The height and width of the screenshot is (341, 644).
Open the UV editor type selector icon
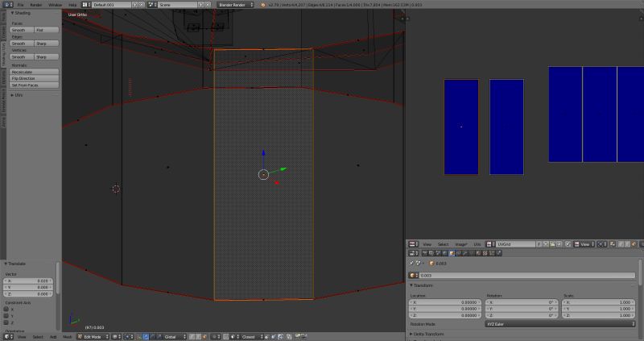coord(413,244)
